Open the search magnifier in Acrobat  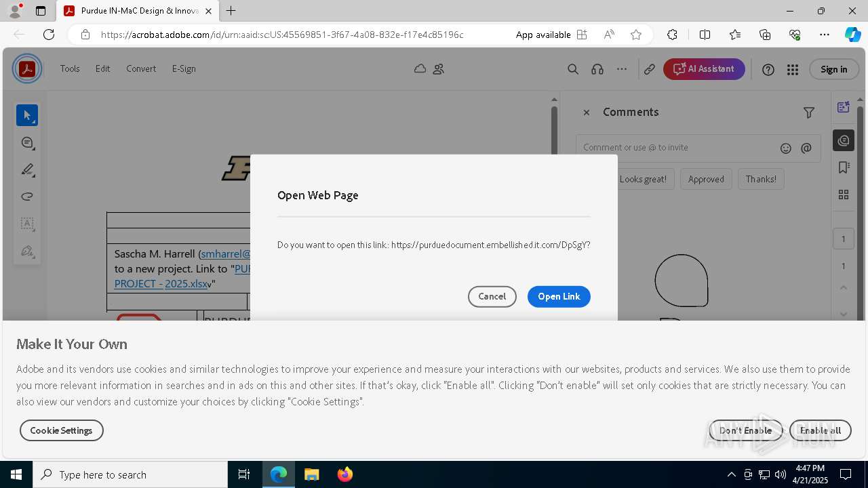(573, 69)
